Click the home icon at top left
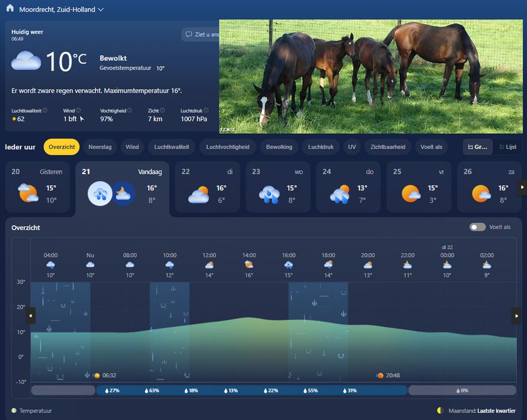The height and width of the screenshot is (420, 527). point(10,9)
